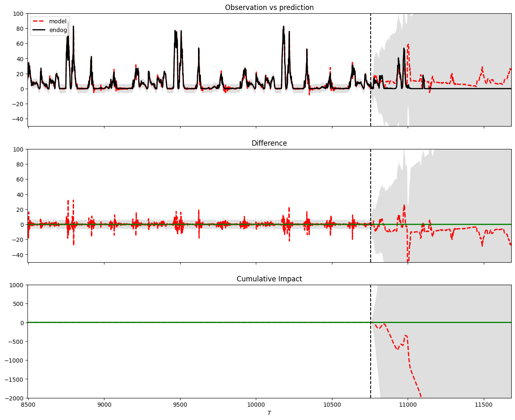
Task: Click the x-axis tick label 11500
Action: coord(484,404)
